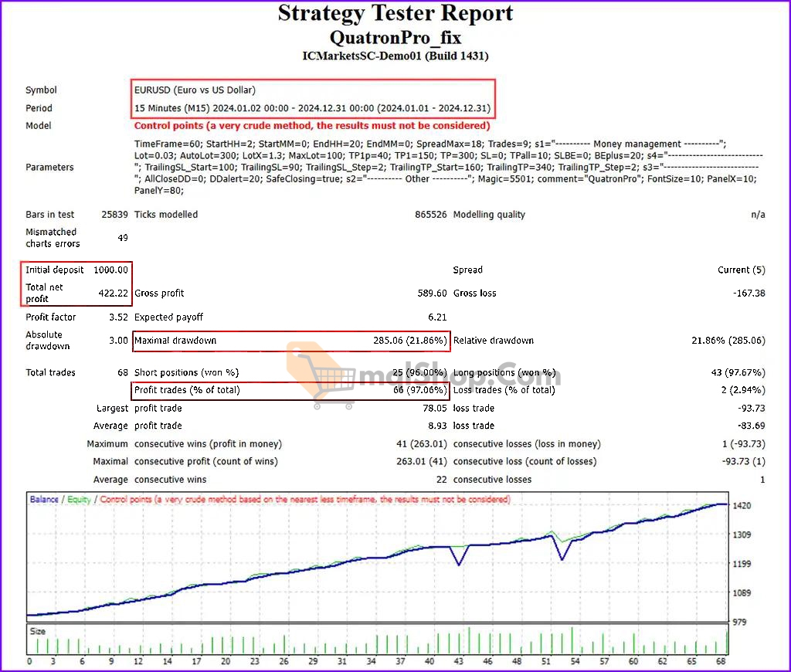Click the Equity legend label in chart
The height and width of the screenshot is (672, 791).
[x=76, y=500]
